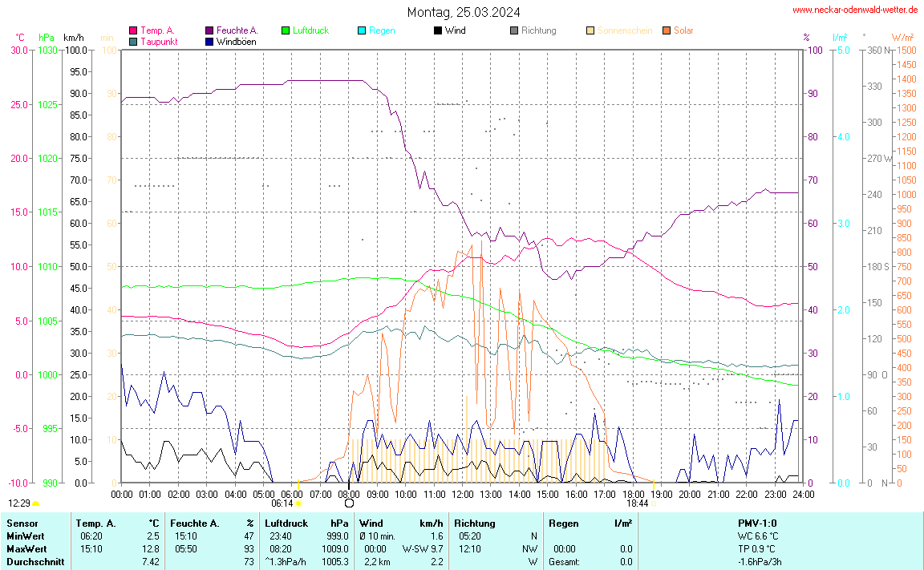
Task: Click the PMV-1:0 table header
Action: (757, 523)
